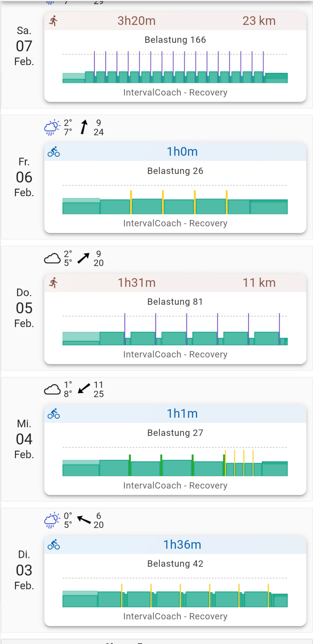Click the rain weather icon for Friday 06 Feb.
Image resolution: width=313 pixels, height=644 pixels.
pos(52,127)
